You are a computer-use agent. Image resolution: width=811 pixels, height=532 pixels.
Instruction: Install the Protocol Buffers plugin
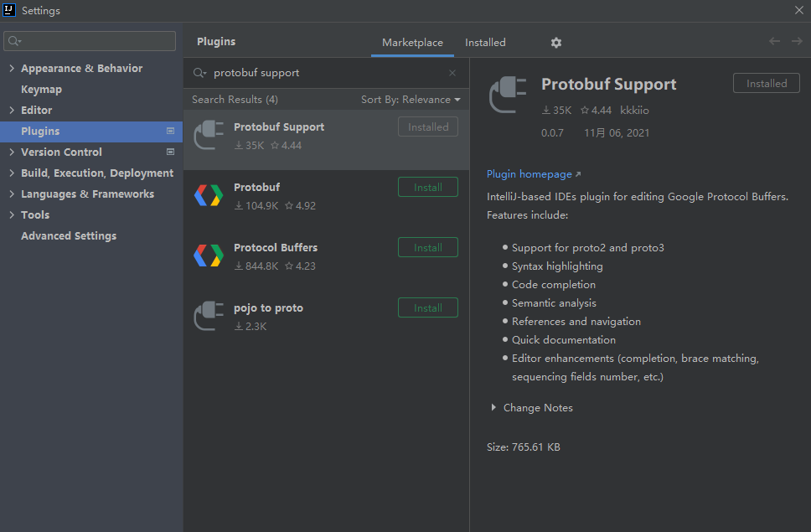coord(428,248)
